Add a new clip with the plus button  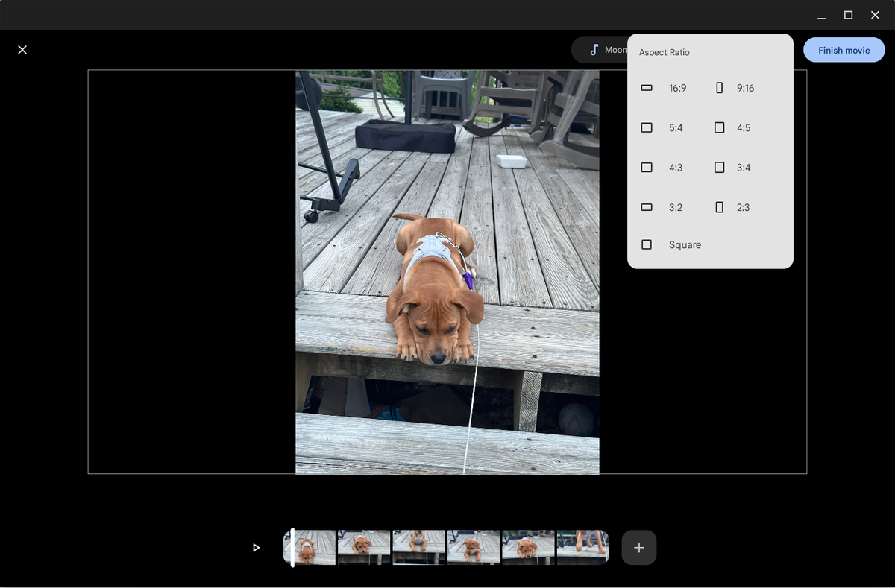[x=639, y=547]
